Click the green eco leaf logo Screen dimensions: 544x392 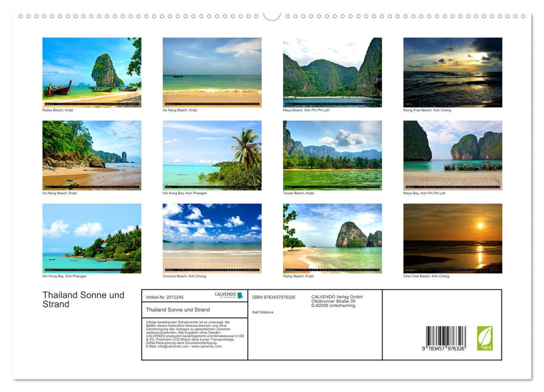point(485,338)
